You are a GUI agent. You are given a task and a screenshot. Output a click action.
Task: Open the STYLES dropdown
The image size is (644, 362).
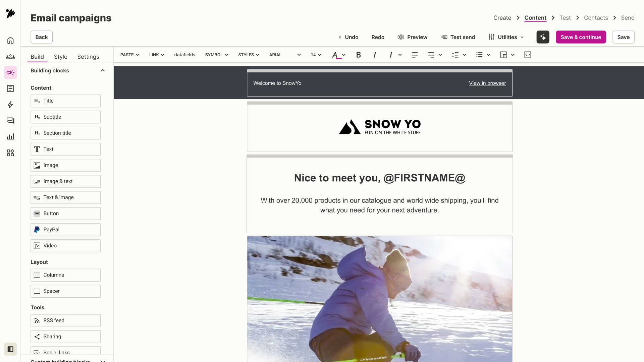[x=249, y=55]
